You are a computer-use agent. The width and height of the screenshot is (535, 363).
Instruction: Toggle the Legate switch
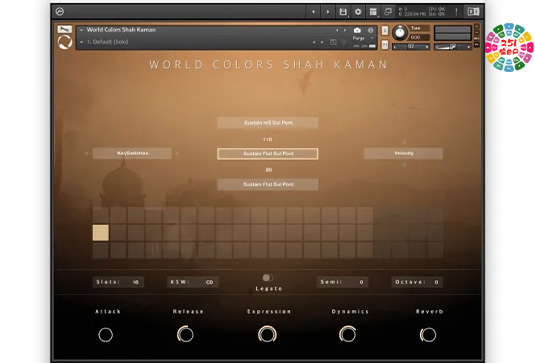268,278
